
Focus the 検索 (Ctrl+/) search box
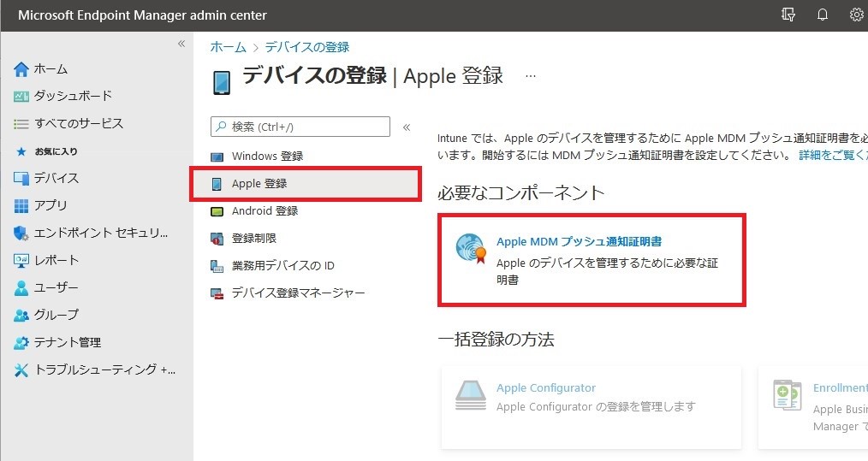tap(300, 127)
